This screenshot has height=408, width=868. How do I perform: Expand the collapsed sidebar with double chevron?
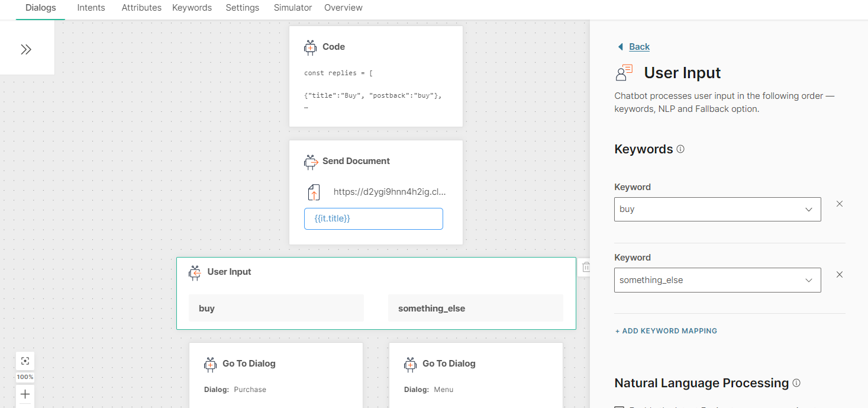tap(26, 50)
